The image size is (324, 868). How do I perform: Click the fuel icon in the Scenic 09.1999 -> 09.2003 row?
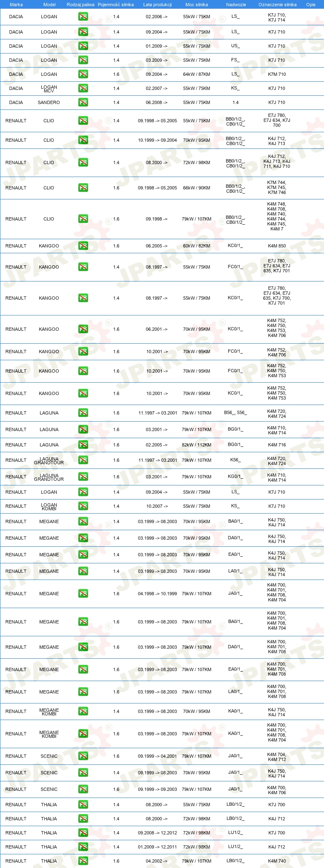(83, 789)
